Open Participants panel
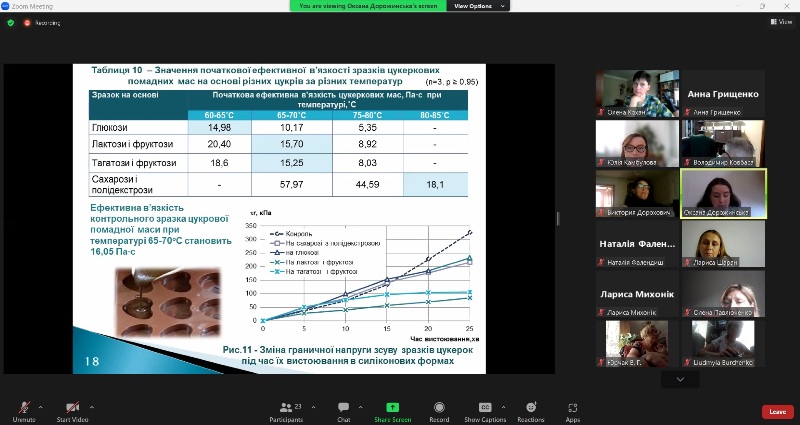The image size is (800, 425). (287, 411)
